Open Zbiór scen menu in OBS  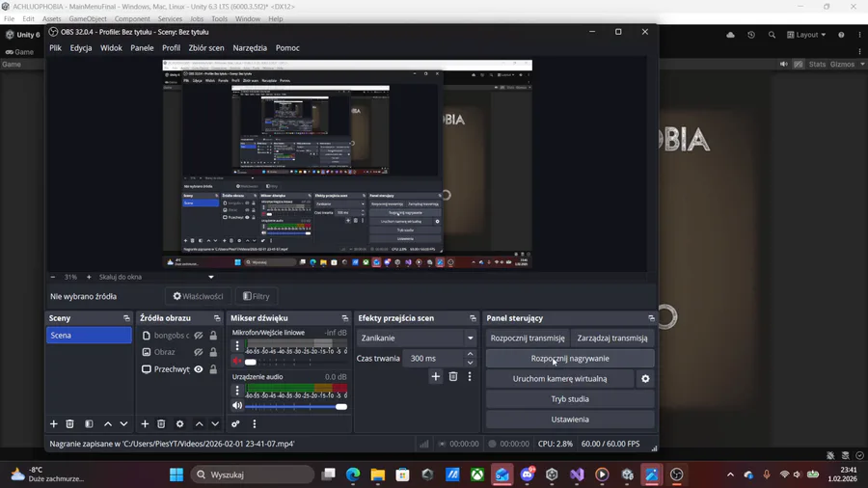(206, 48)
